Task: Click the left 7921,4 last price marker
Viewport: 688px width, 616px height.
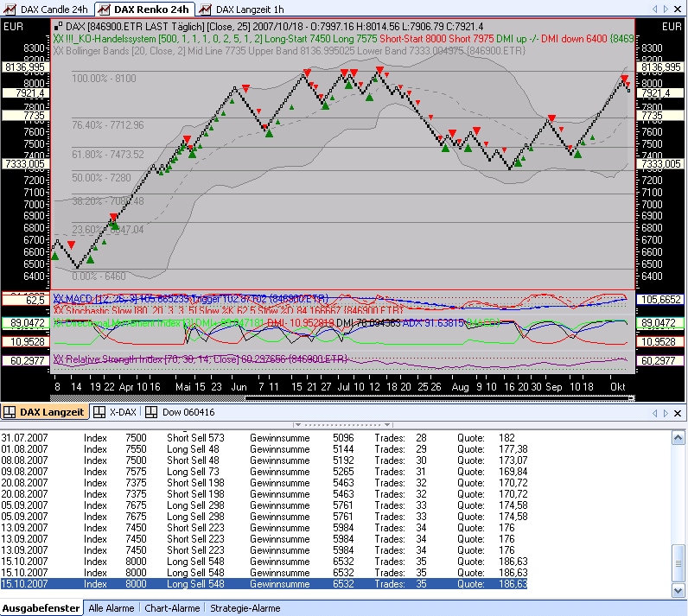Action: tap(25, 93)
